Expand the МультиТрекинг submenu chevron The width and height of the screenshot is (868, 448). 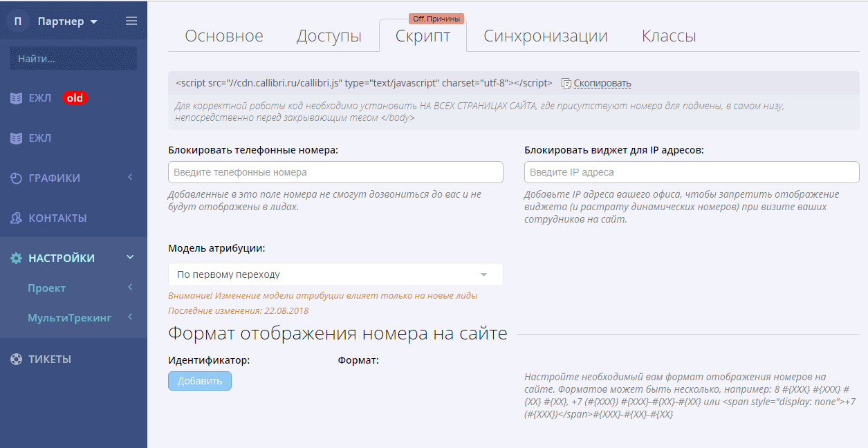click(130, 317)
